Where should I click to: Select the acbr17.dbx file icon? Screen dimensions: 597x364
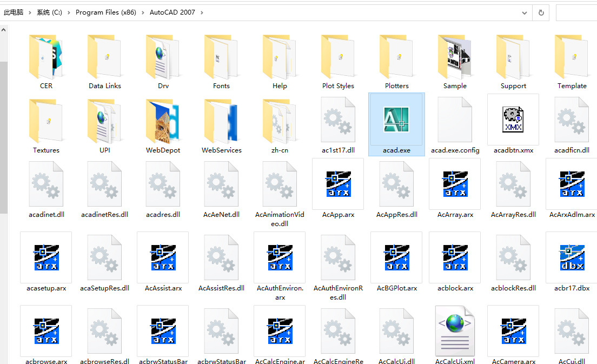point(572,257)
